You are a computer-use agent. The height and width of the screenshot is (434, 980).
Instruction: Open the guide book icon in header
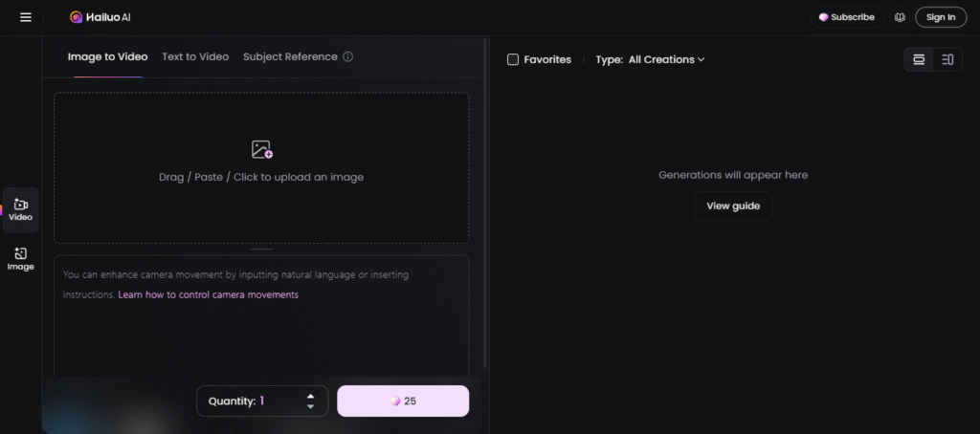900,17
